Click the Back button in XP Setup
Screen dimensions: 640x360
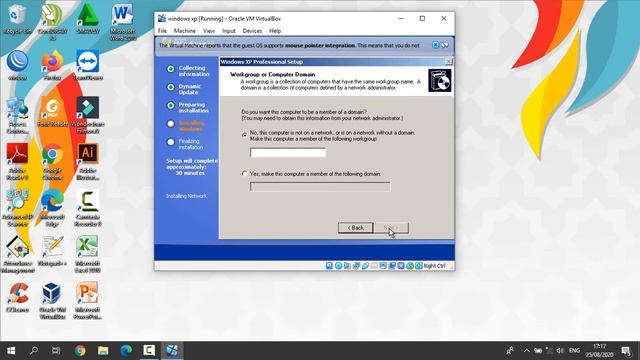[356, 228]
